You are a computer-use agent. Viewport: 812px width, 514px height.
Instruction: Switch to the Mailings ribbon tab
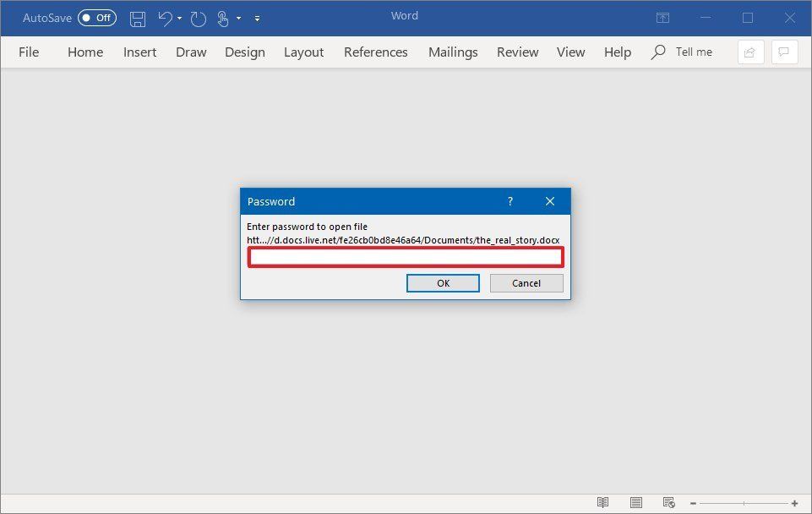[453, 52]
